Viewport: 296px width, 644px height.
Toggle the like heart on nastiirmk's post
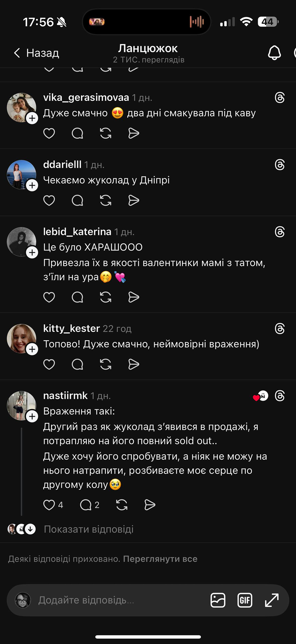[x=49, y=505]
